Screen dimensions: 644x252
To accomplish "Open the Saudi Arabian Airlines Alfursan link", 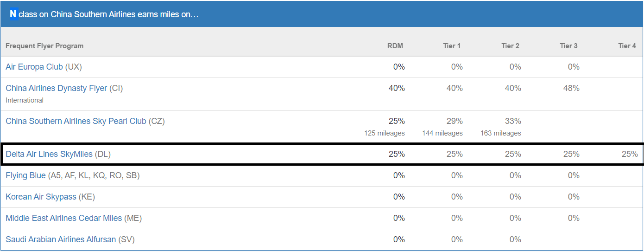I will pyautogui.click(x=61, y=239).
